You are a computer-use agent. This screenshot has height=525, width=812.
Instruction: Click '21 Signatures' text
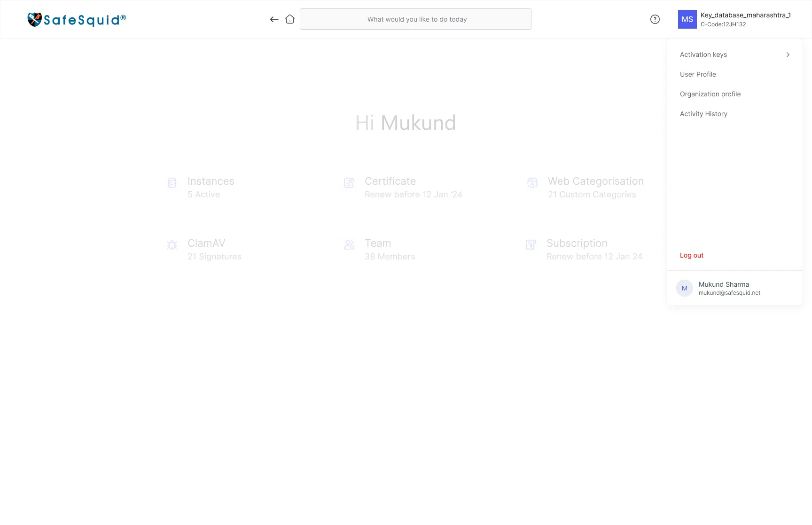pos(215,257)
